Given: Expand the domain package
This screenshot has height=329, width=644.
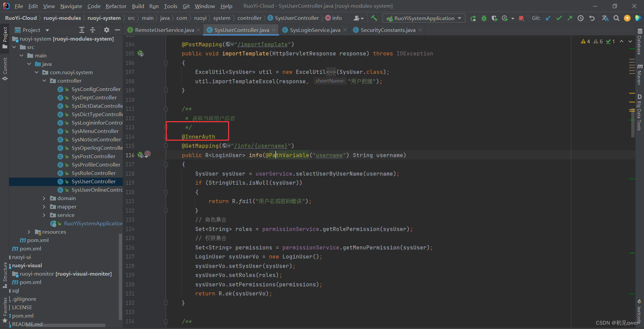Looking at the screenshot, I should 44,198.
